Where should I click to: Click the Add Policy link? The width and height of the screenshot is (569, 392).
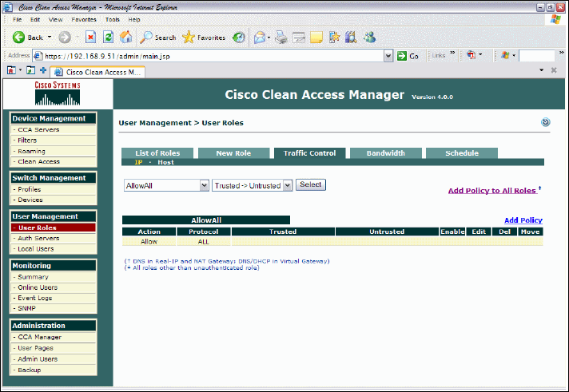(523, 220)
